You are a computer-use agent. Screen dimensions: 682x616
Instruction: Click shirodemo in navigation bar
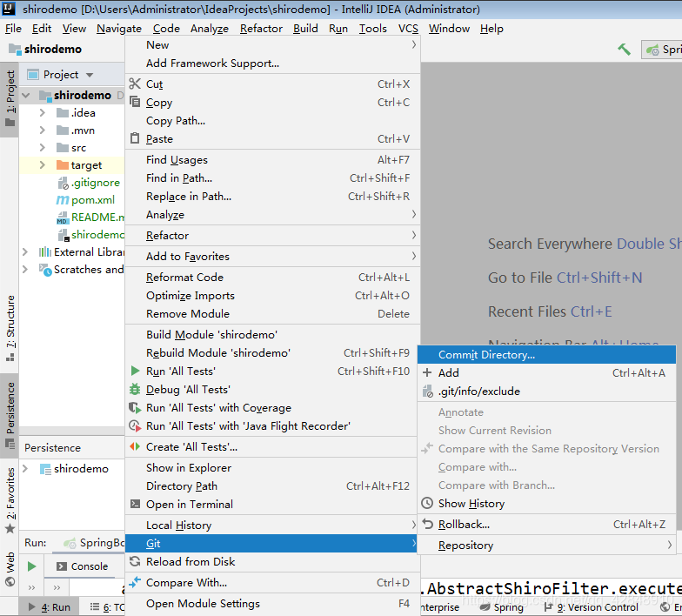pyautogui.click(x=45, y=49)
